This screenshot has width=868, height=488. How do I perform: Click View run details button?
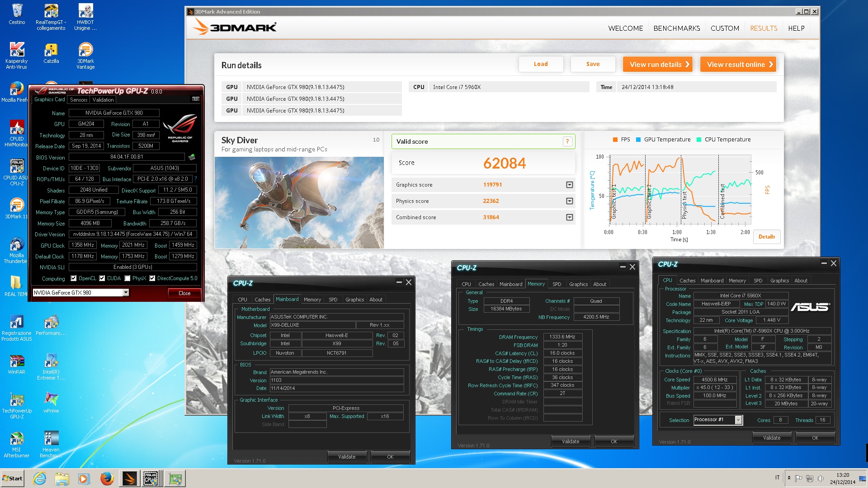[659, 64]
